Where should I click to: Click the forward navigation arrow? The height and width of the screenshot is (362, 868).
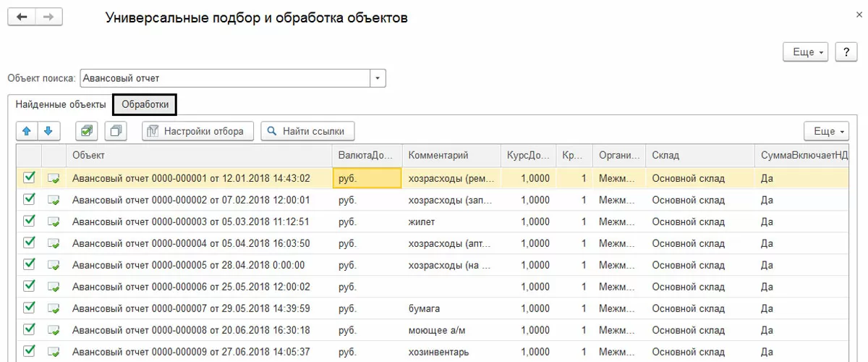[x=48, y=17]
